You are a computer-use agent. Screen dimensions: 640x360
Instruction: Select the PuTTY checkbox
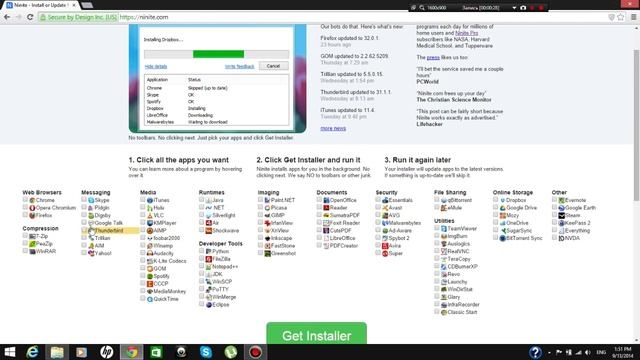click(202, 289)
